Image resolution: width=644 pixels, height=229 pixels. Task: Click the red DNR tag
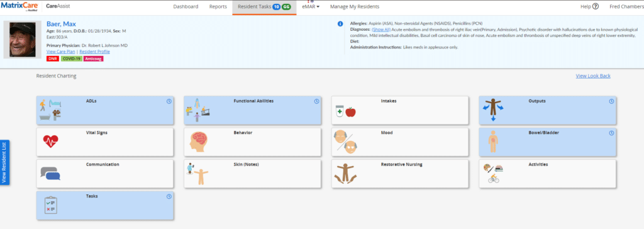(53, 59)
